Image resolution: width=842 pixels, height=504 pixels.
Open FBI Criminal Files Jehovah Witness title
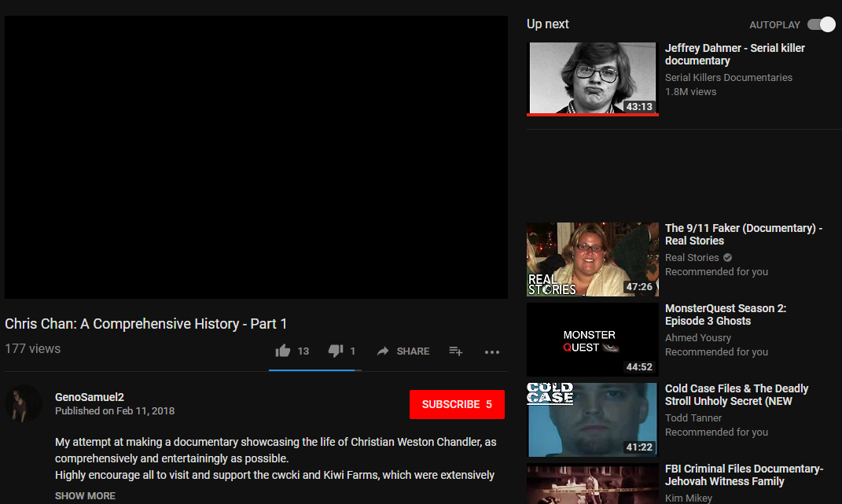tap(744, 475)
